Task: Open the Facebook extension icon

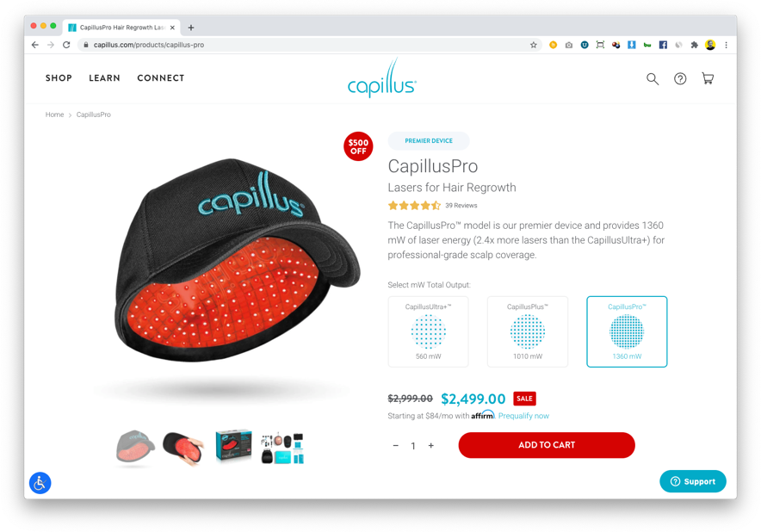Action: [x=663, y=45]
